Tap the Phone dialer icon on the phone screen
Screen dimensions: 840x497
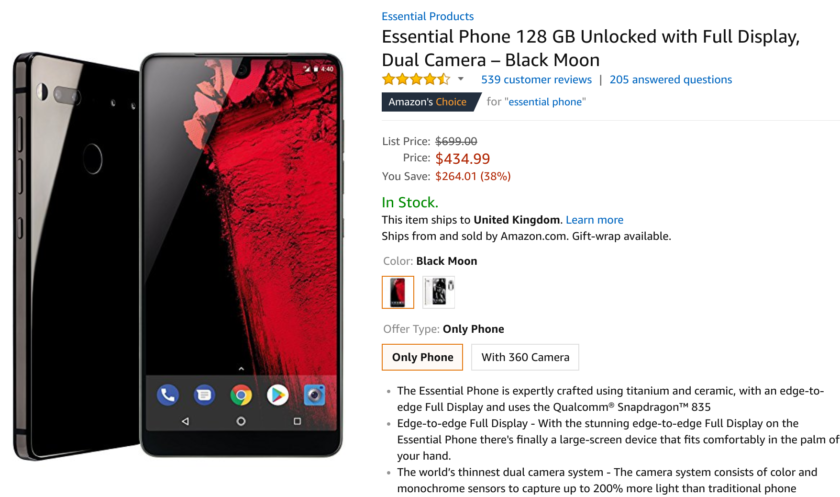(x=168, y=395)
